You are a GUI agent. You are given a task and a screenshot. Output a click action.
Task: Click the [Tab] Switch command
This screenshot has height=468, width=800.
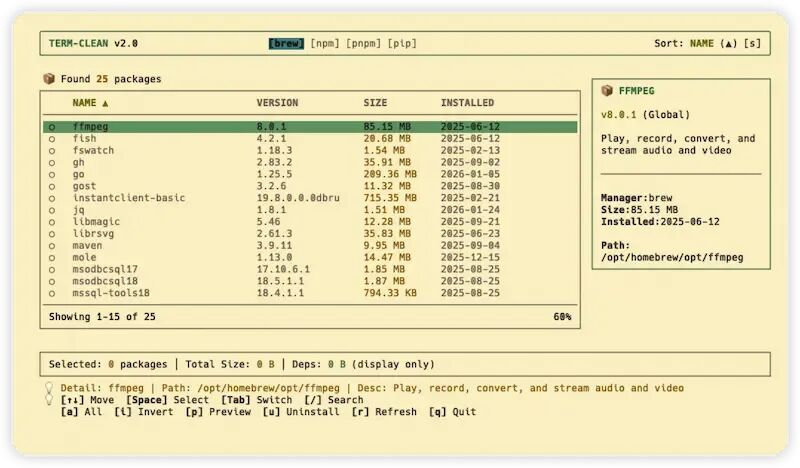[x=257, y=400]
